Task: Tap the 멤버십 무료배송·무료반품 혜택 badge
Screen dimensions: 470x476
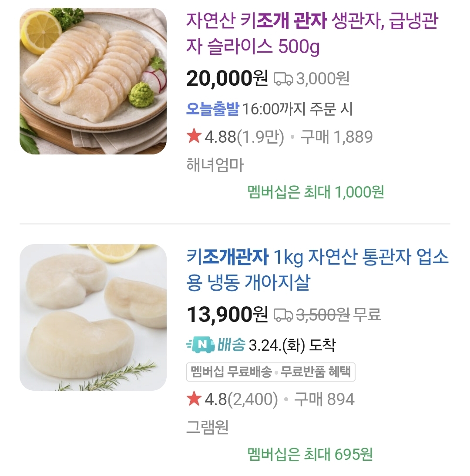Action: tap(271, 372)
